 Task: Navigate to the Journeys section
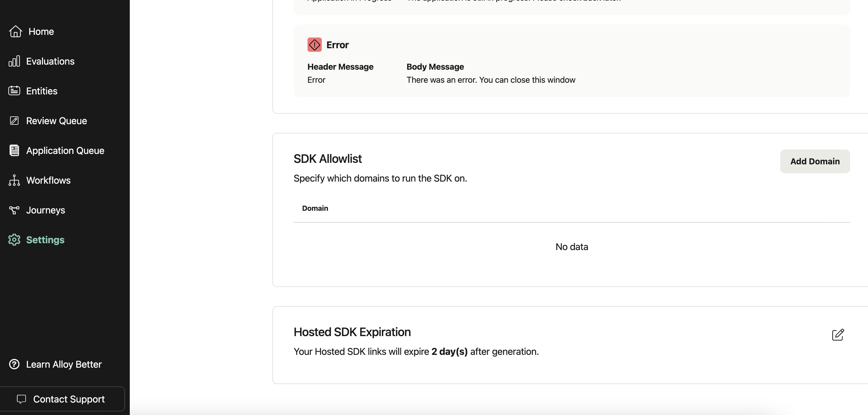[46, 210]
